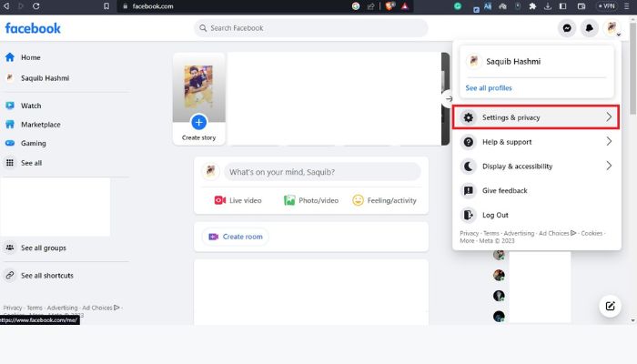The image size is (637, 364).
Task: Open the Messenger icon in the top bar
Action: tap(567, 28)
